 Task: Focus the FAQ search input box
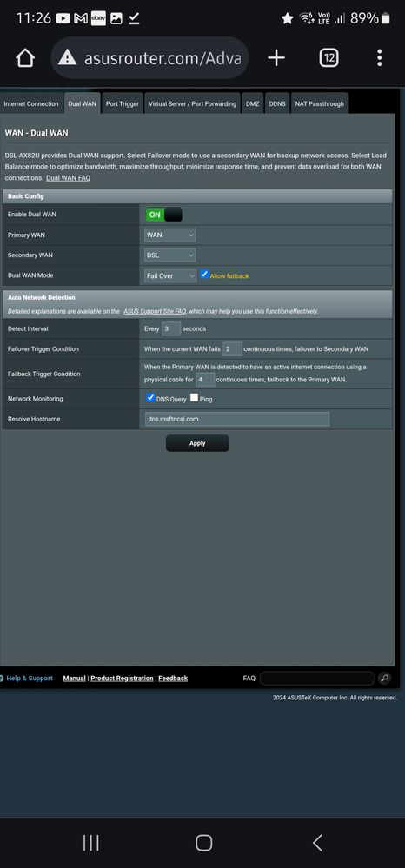tap(317, 678)
